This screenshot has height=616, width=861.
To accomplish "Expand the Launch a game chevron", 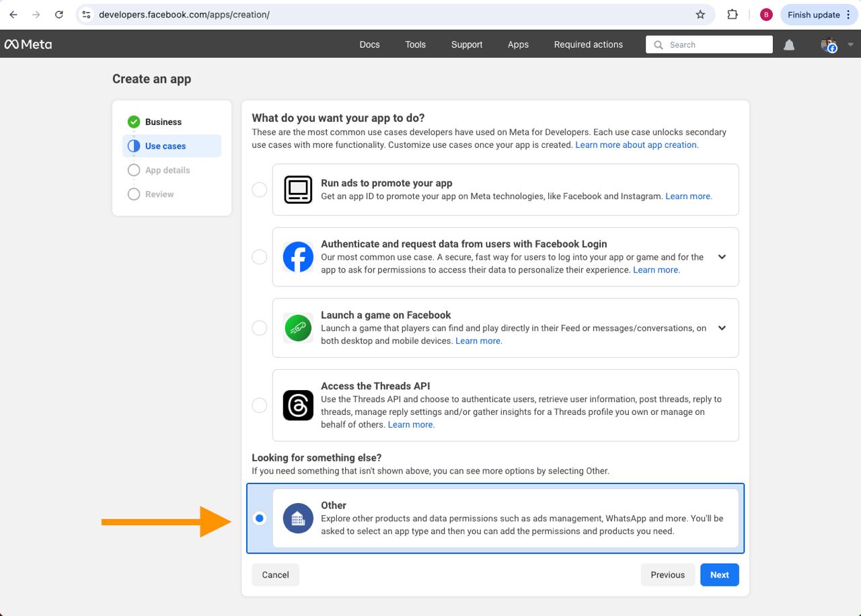I will pos(722,328).
